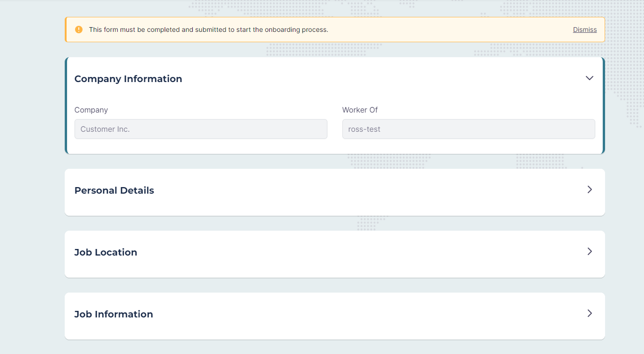Click the onboarding form warning message text

click(x=209, y=30)
